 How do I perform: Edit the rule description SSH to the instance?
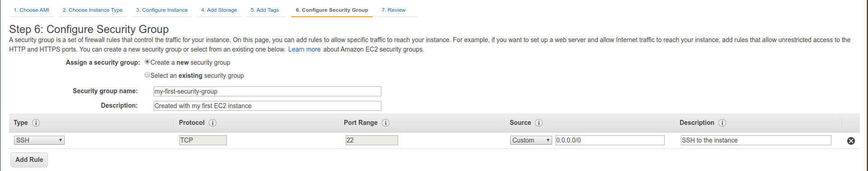point(756,140)
